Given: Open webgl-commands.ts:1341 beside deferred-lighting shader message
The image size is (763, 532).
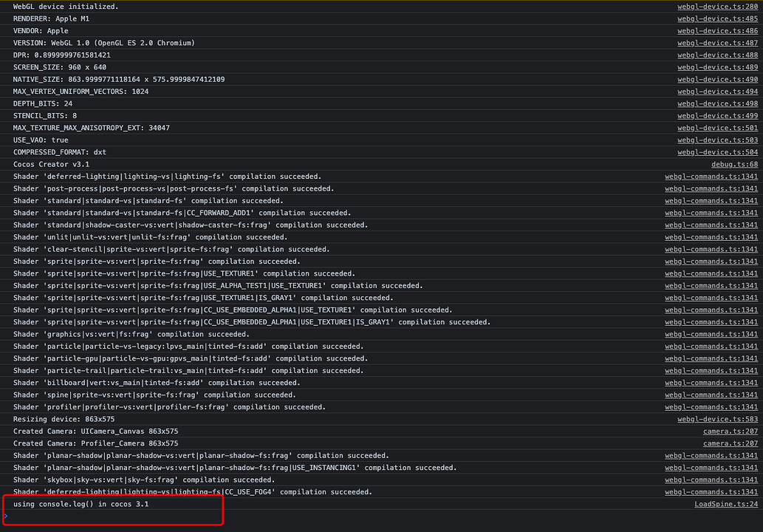Looking at the screenshot, I should [711, 176].
